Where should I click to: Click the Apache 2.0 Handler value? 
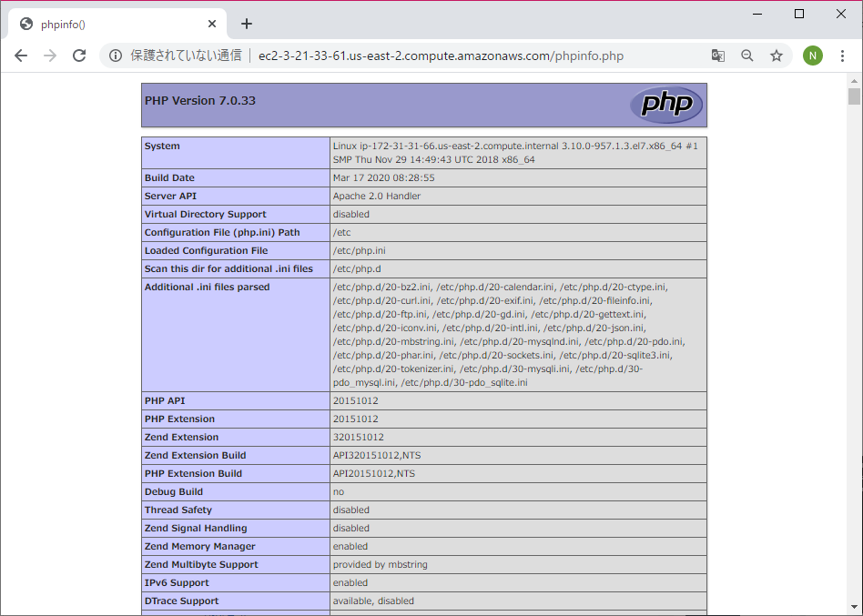(377, 197)
